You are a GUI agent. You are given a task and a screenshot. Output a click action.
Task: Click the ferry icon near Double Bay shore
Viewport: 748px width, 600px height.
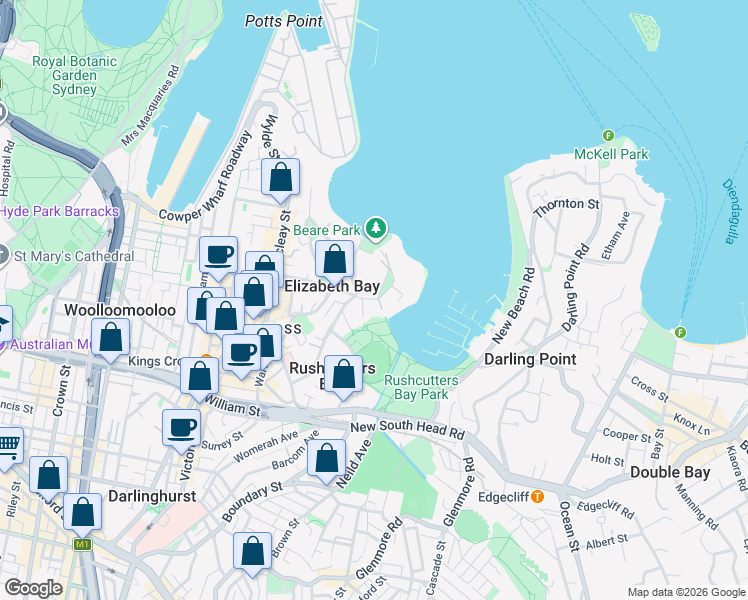coord(681,332)
